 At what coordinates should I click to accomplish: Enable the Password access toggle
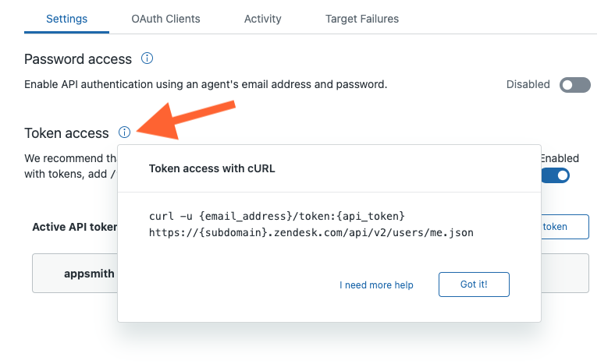[575, 85]
